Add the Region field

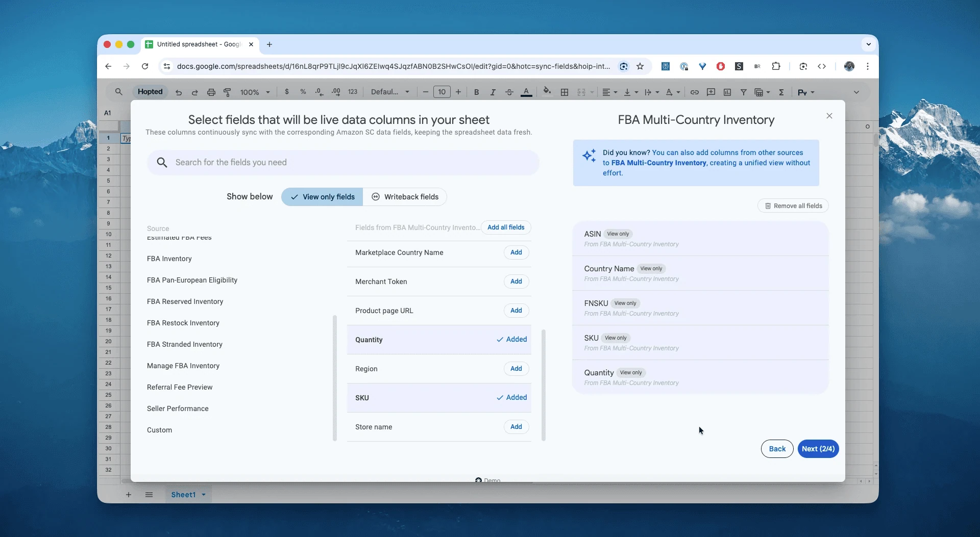(516, 369)
